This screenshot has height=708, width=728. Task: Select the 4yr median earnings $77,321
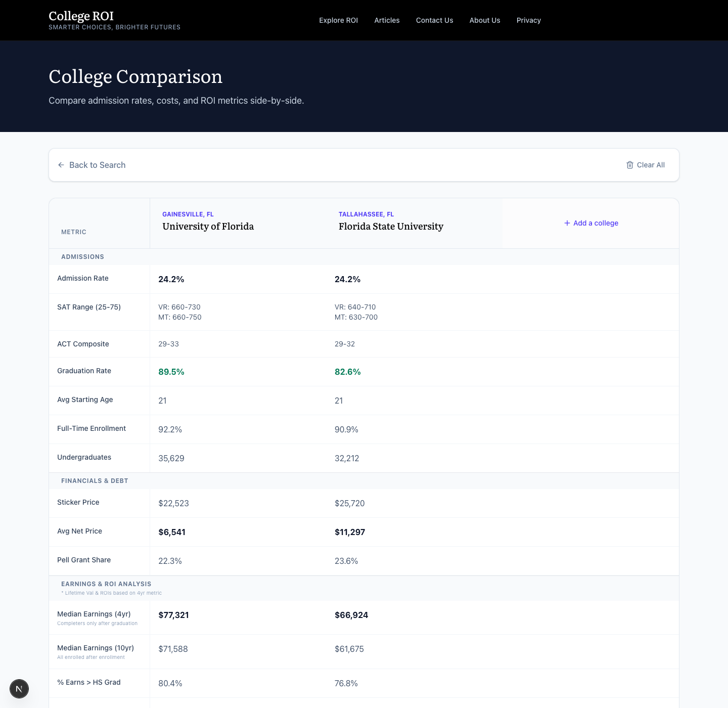click(x=173, y=615)
